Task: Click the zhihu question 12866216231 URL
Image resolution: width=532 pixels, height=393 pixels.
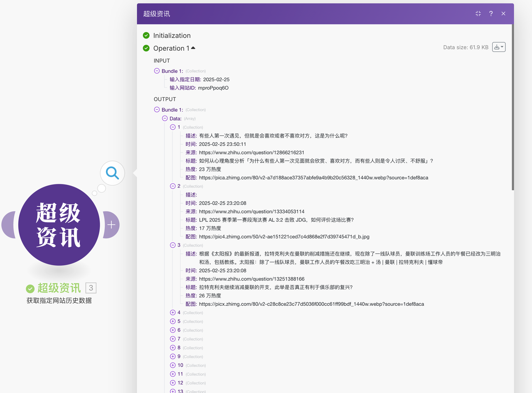Action: (x=251, y=152)
